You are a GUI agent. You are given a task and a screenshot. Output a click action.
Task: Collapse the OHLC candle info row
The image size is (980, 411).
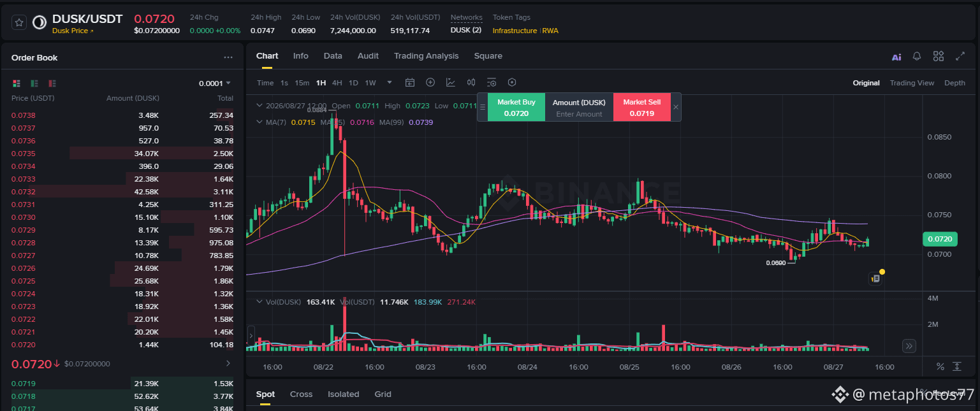(x=259, y=106)
